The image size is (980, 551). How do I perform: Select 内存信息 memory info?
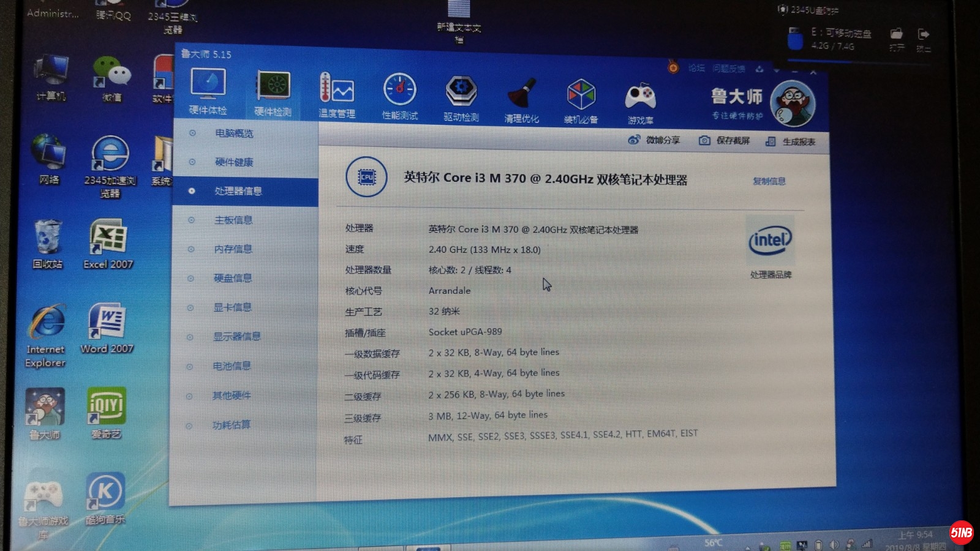(x=233, y=249)
